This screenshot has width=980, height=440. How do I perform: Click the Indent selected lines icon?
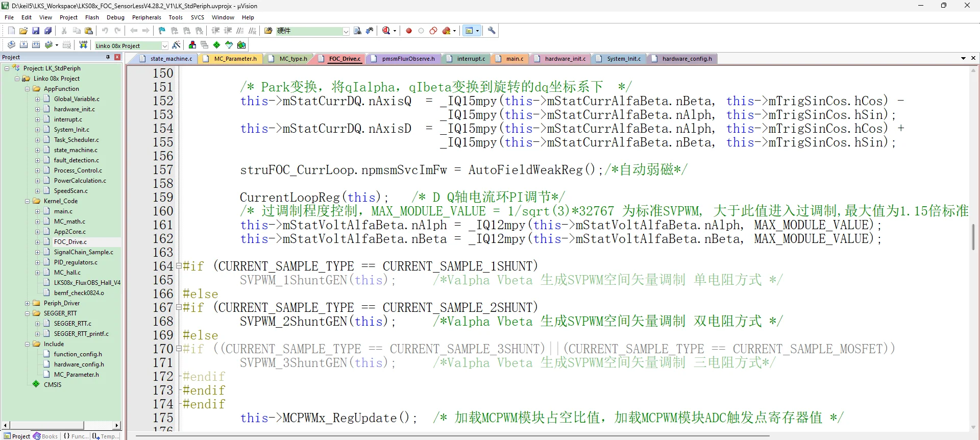tap(215, 31)
